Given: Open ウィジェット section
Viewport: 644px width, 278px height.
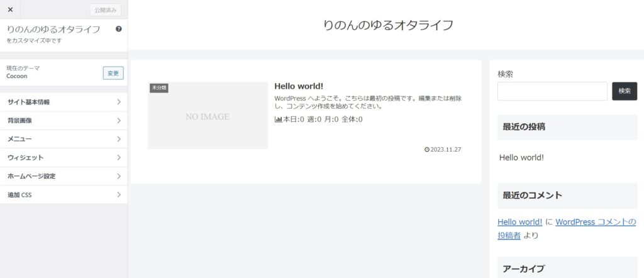Looking at the screenshot, I should [x=64, y=157].
